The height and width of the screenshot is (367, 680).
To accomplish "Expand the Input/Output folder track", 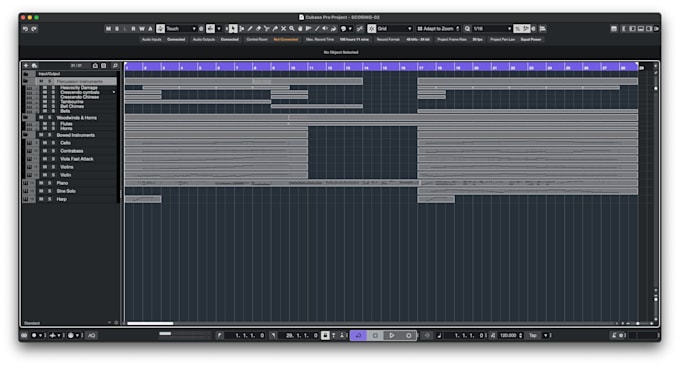I will [26, 74].
